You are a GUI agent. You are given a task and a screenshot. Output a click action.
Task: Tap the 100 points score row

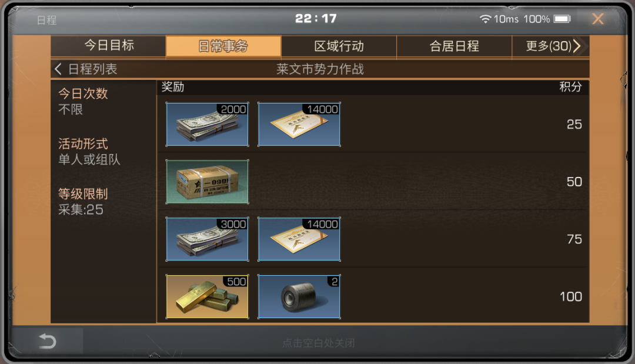click(x=373, y=297)
